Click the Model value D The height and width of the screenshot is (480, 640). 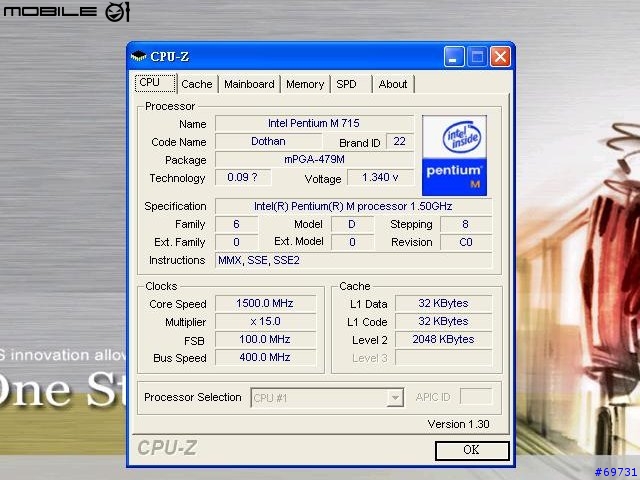352,224
